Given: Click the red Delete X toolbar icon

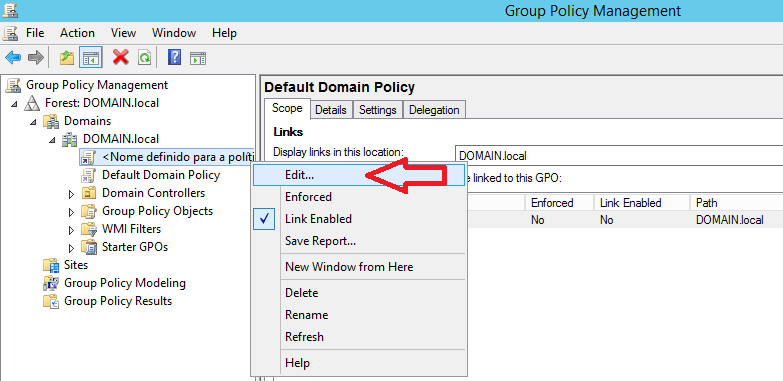Looking at the screenshot, I should 121,57.
